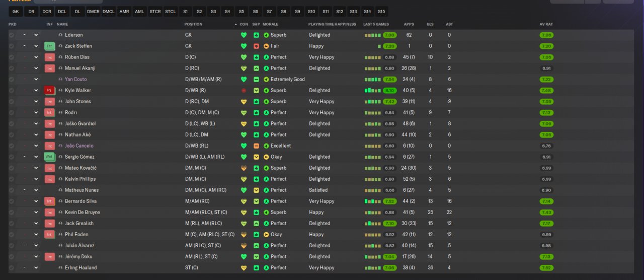Image resolution: width=644 pixels, height=280 pixels.
Task: Click the player icon beside Rodri
Action: coord(60,113)
